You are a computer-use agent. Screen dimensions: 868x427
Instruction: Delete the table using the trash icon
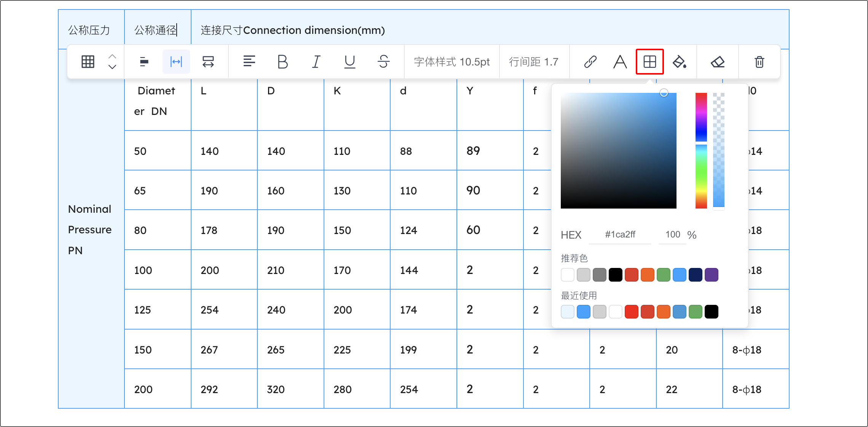pyautogui.click(x=759, y=62)
